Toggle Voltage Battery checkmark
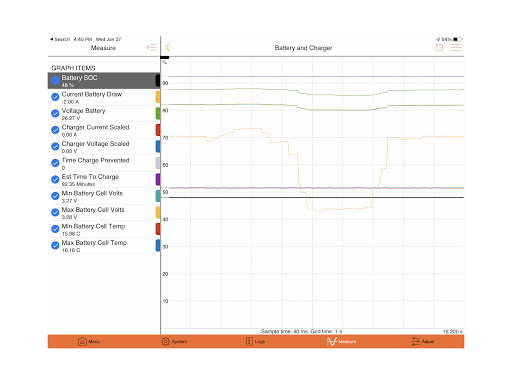Image resolution: width=512 pixels, height=384 pixels. pyautogui.click(x=55, y=113)
